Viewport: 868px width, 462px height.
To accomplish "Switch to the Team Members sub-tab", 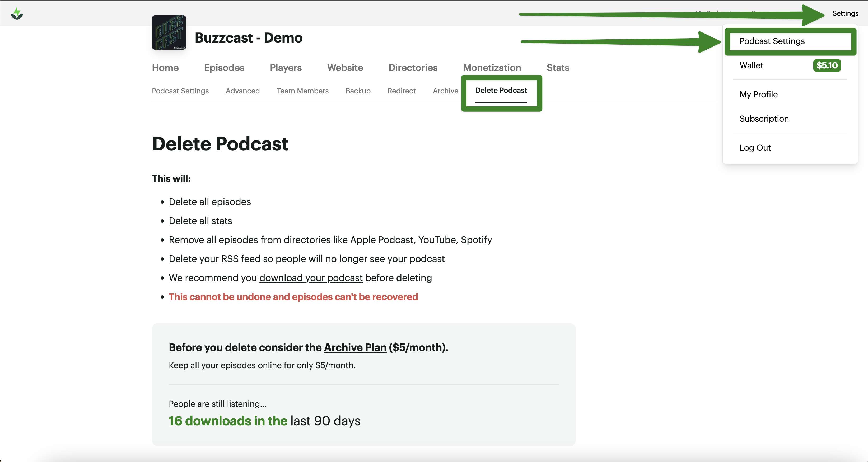I will click(x=302, y=91).
